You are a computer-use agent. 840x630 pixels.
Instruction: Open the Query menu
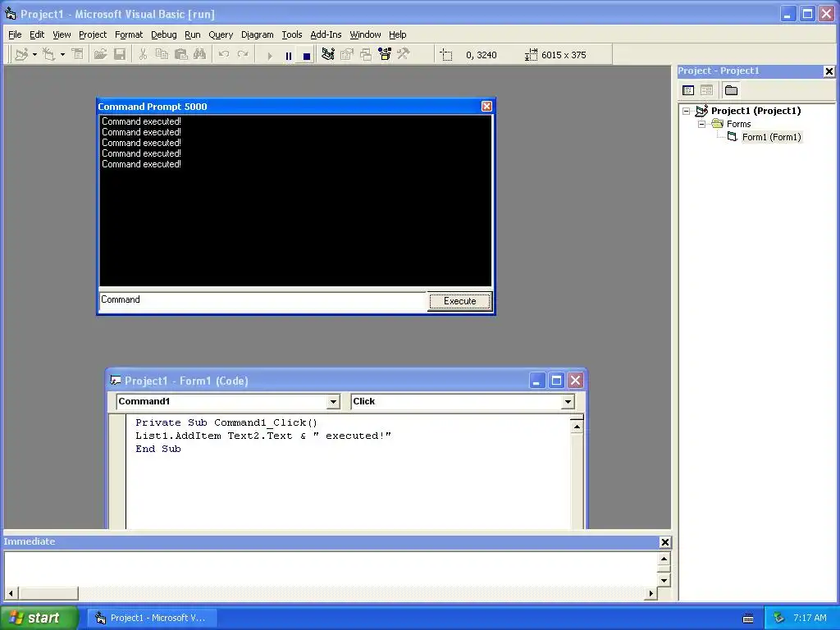click(221, 34)
